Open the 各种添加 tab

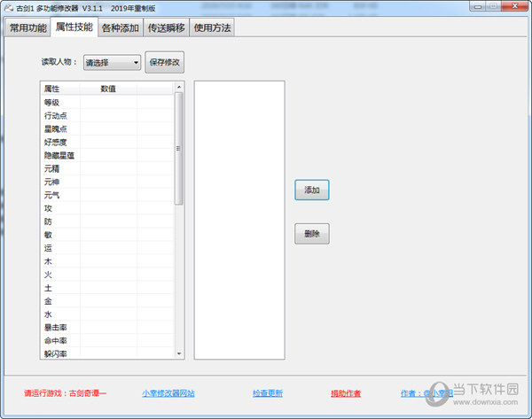(120, 28)
